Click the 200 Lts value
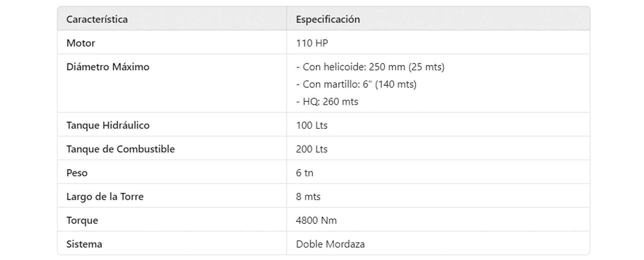Screen dimensions: 644x260 (x=311, y=149)
